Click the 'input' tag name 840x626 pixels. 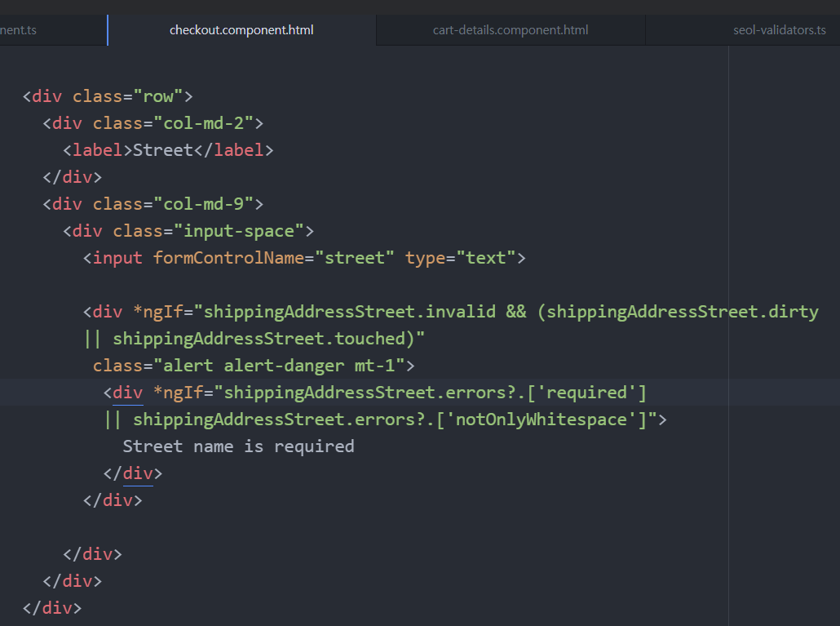click(117, 258)
